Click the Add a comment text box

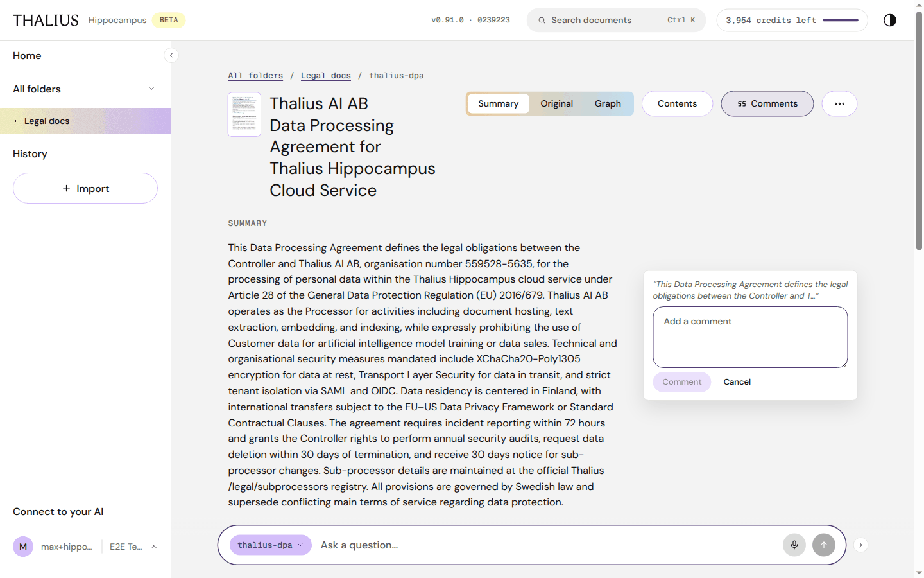coord(750,337)
